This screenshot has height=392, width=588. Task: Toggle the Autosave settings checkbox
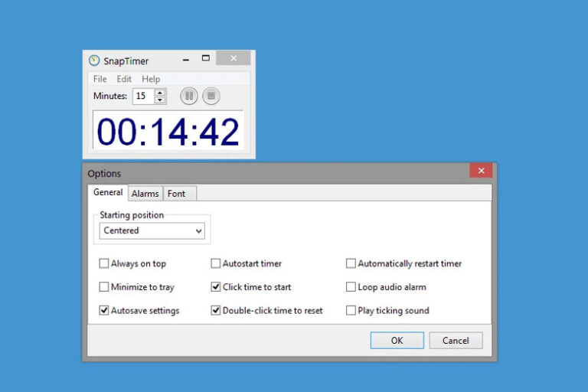click(104, 311)
